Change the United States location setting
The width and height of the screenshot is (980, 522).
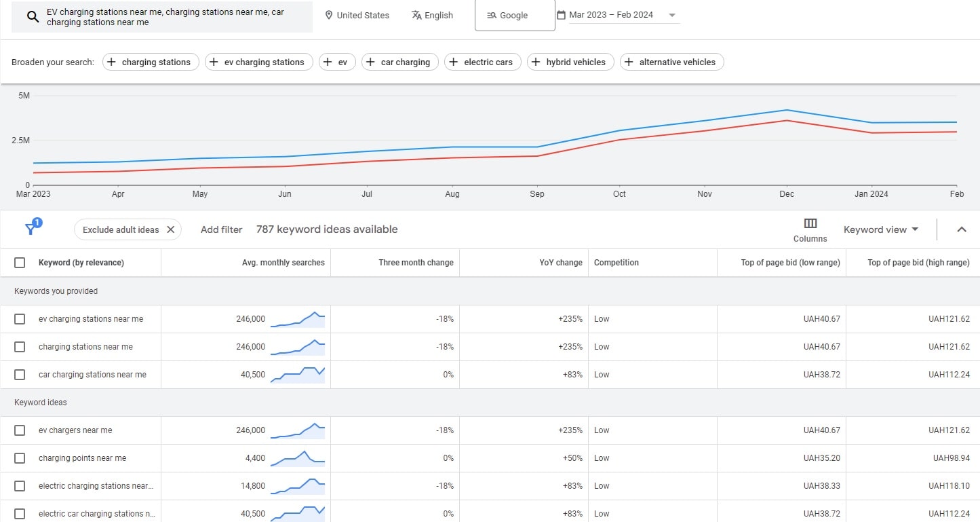click(357, 15)
